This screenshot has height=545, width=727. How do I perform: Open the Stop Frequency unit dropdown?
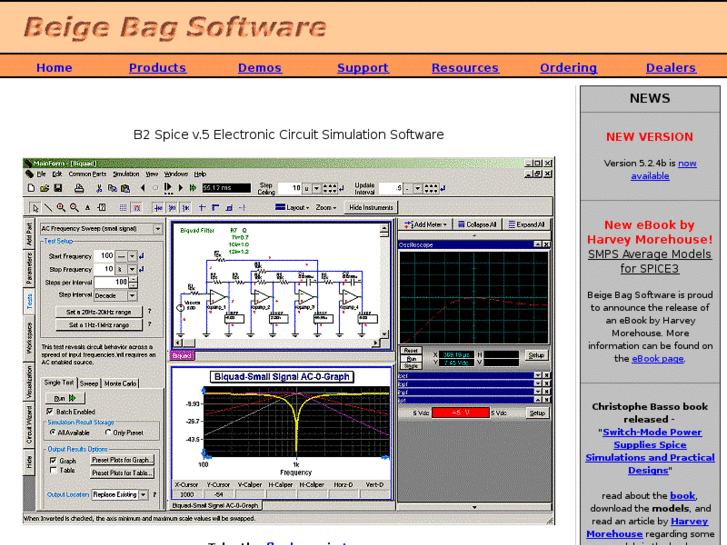coord(132,269)
